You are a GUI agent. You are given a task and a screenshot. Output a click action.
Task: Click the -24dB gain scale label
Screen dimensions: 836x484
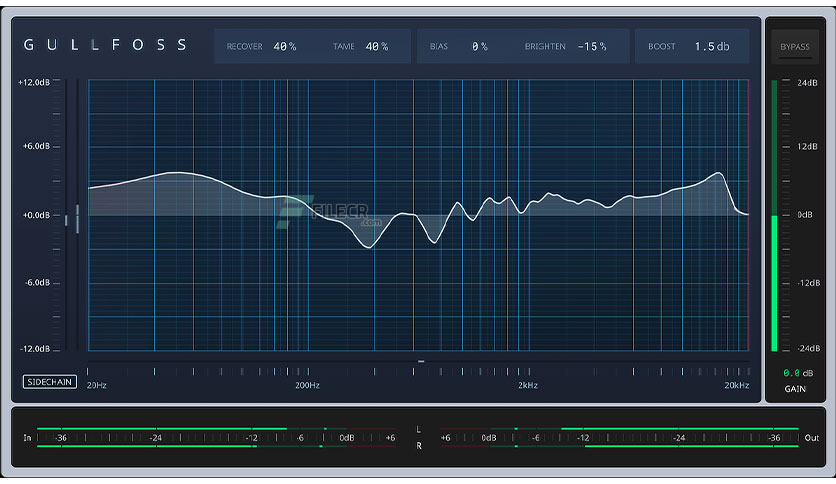pyautogui.click(x=808, y=349)
